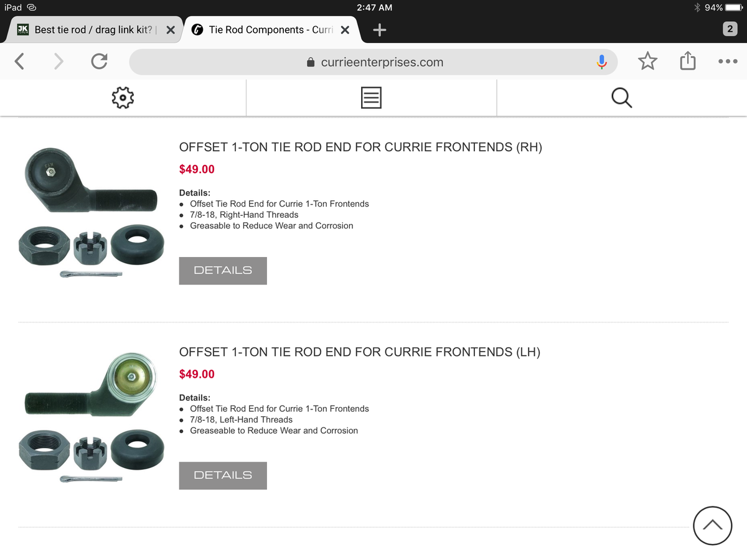The width and height of the screenshot is (747, 560).
Task: Reload the current page
Action: (98, 61)
